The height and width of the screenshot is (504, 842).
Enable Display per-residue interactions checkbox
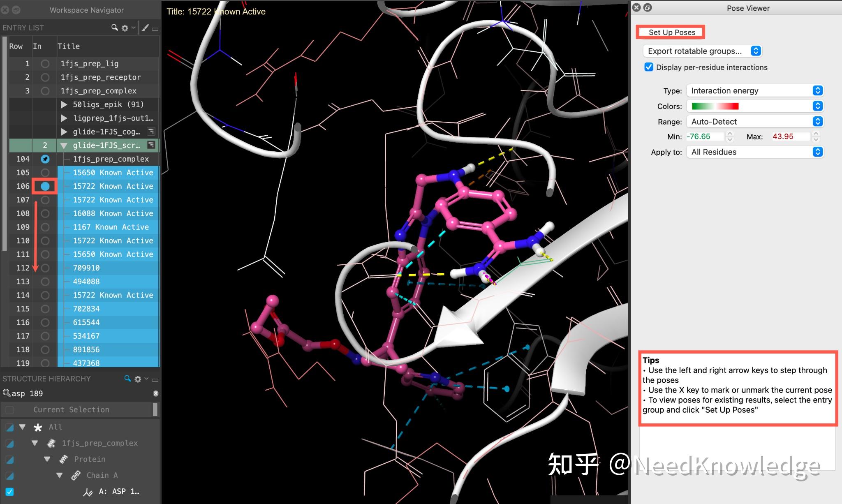coord(649,67)
